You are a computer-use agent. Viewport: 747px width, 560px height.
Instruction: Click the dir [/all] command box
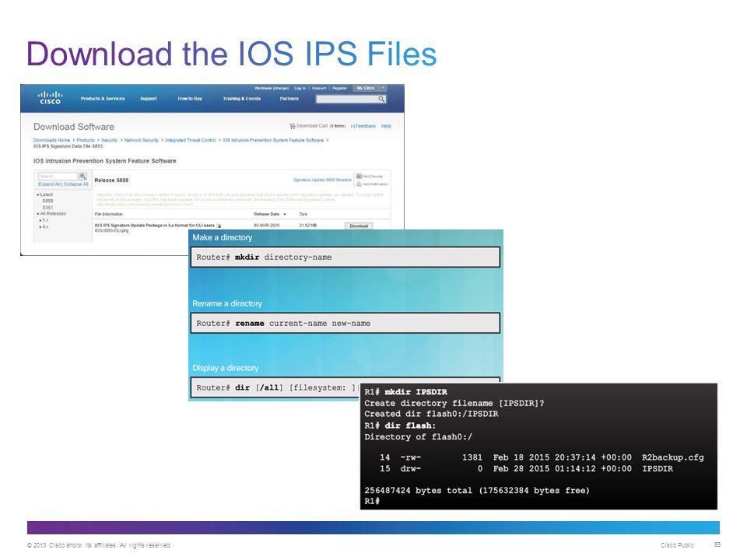275,387
